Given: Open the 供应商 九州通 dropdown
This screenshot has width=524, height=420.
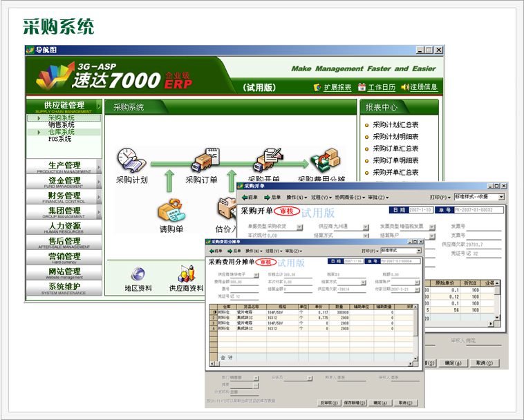Looking at the screenshot, I should click(366, 227).
